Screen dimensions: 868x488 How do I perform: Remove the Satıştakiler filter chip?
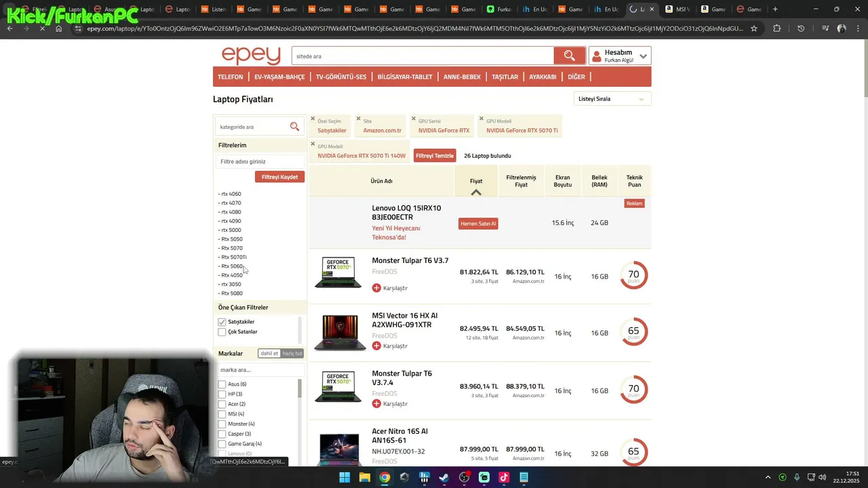313,119
